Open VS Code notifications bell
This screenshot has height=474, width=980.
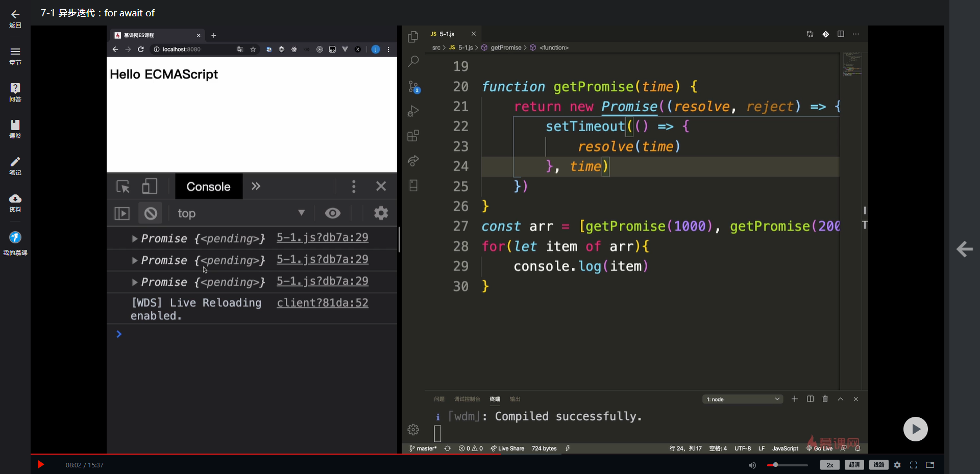[858, 448]
